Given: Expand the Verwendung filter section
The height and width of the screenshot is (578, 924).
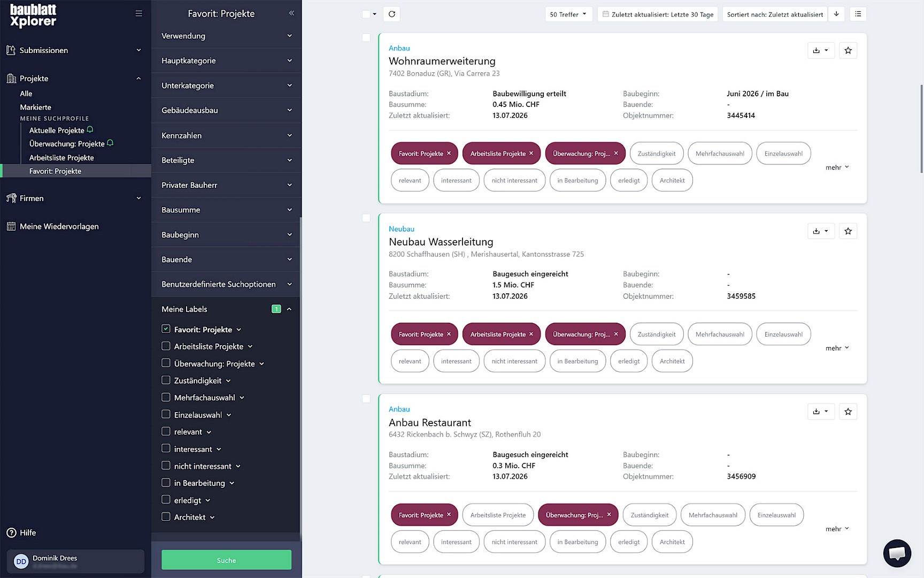Looking at the screenshot, I should (x=226, y=36).
